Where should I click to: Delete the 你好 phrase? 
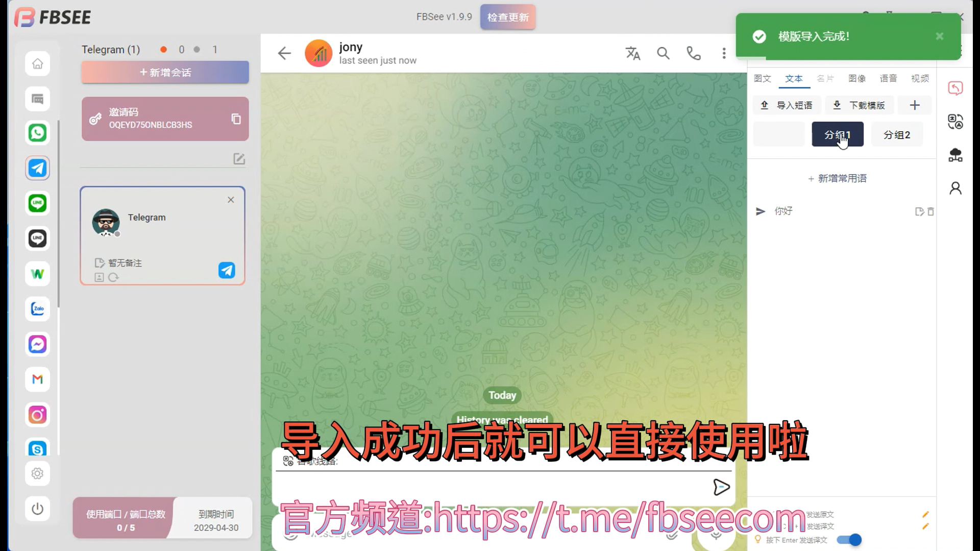coord(930,211)
